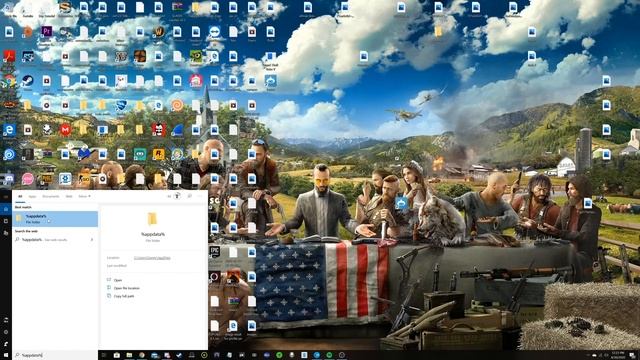Switch to the All search tab
640x360 pixels.
tap(20, 196)
